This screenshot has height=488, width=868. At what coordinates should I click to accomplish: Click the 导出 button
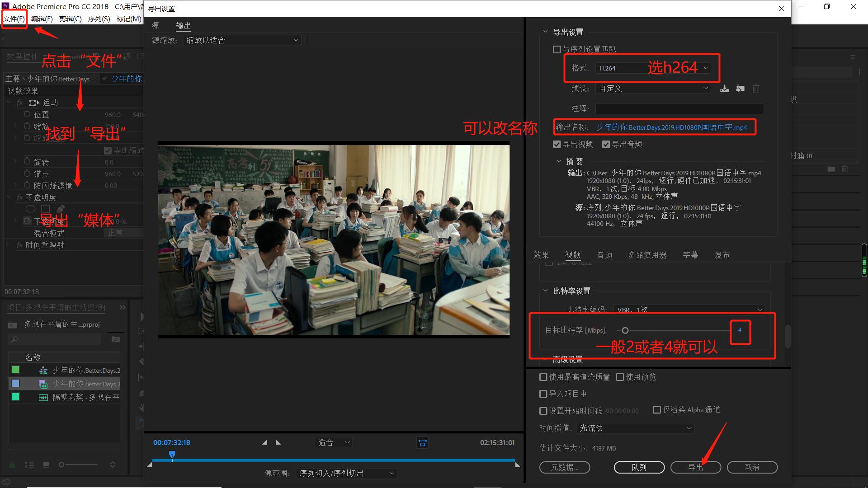(695, 467)
